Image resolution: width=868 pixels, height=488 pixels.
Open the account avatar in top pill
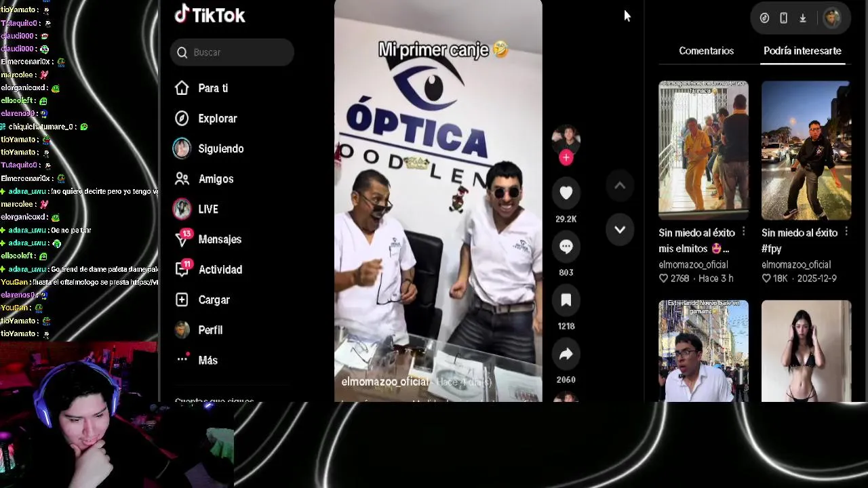click(832, 18)
